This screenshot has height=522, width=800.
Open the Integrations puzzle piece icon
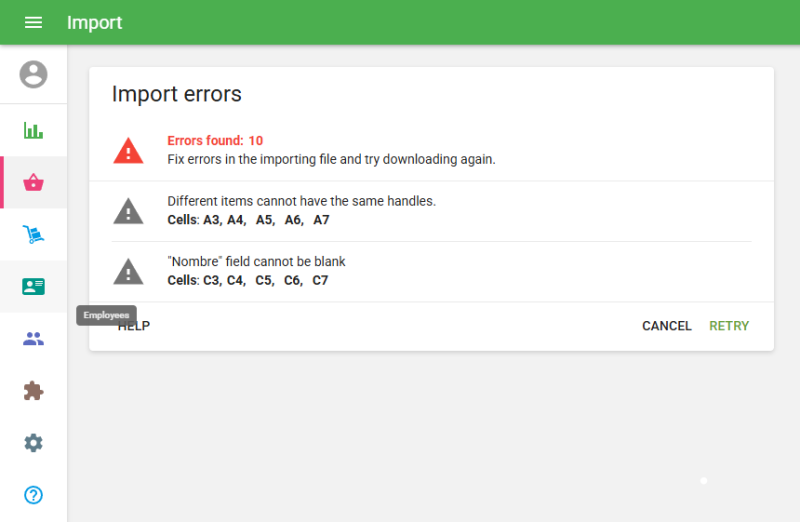tap(33, 391)
